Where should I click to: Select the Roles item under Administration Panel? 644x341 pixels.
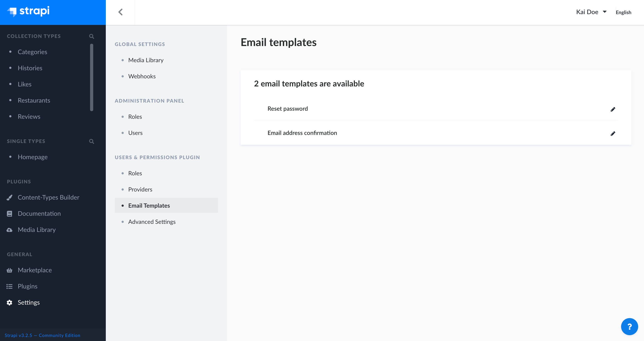[135, 117]
